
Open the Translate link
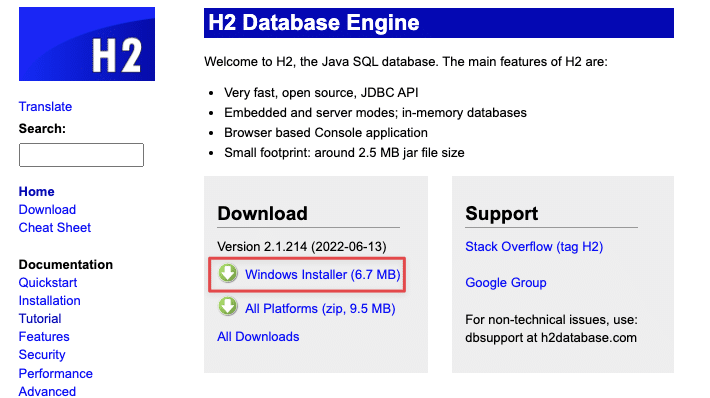tap(45, 106)
